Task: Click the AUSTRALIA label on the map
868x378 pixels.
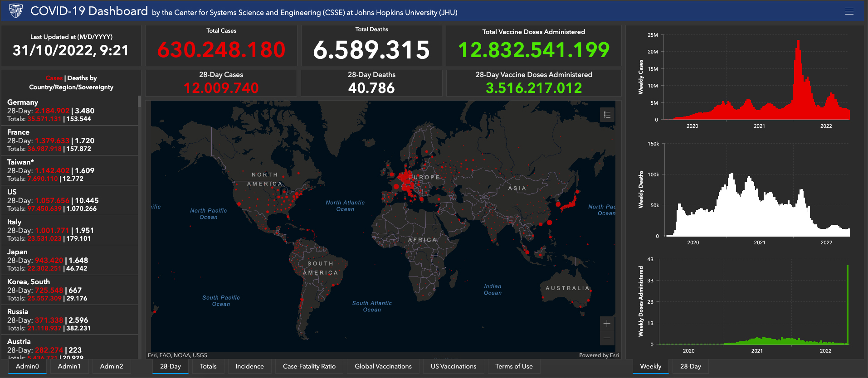Action: tap(568, 288)
